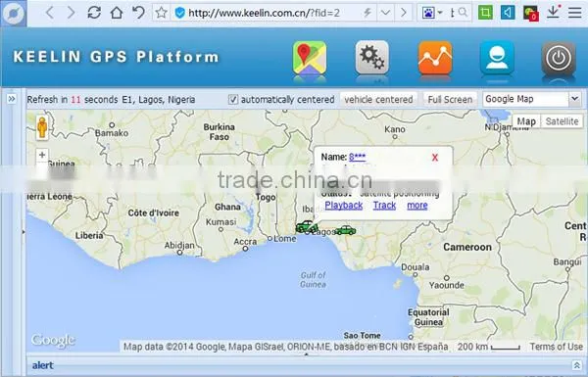Click the Abidjan city label on map
This screenshot has height=377, width=588.
(179, 246)
